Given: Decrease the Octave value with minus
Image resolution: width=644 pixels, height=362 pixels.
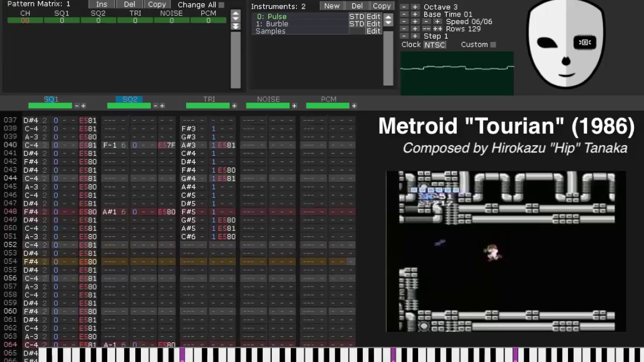Looking at the screenshot, I should click(x=404, y=7).
